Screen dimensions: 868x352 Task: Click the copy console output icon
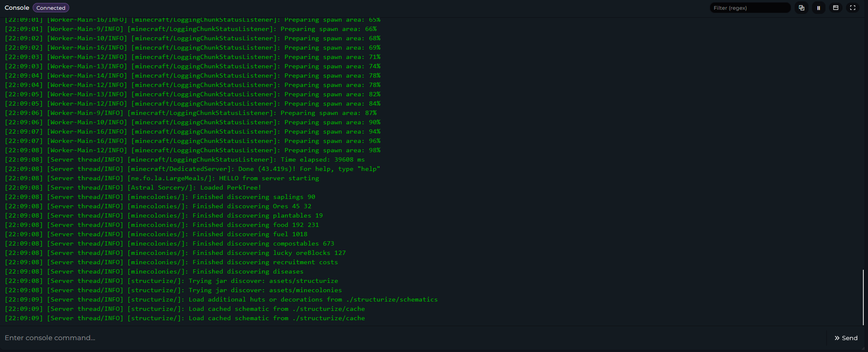[x=801, y=8]
